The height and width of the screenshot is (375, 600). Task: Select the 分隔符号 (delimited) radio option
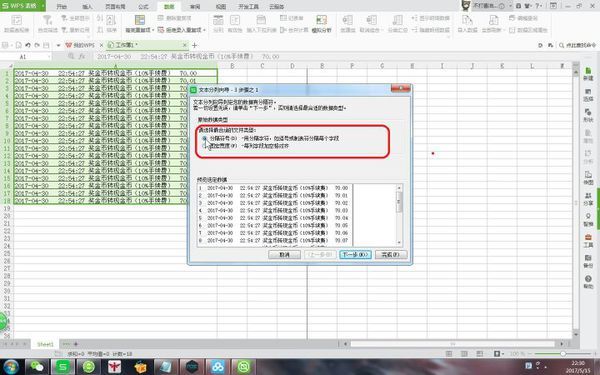(x=205, y=138)
